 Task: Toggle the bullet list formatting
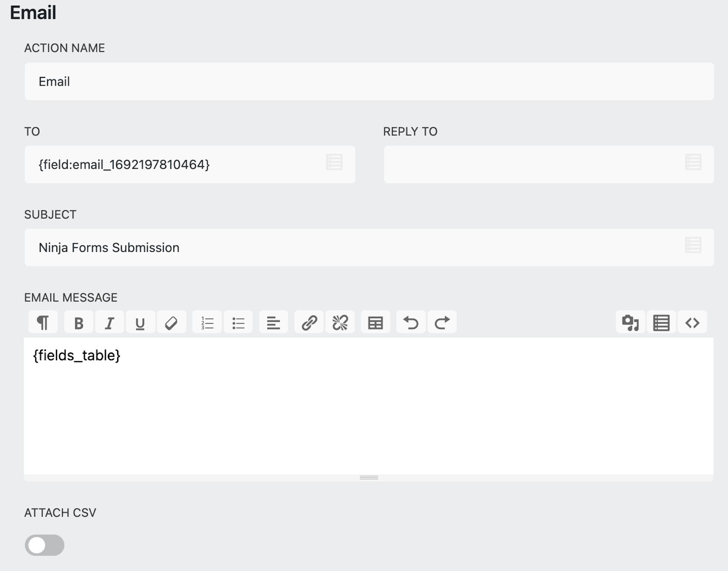point(238,322)
